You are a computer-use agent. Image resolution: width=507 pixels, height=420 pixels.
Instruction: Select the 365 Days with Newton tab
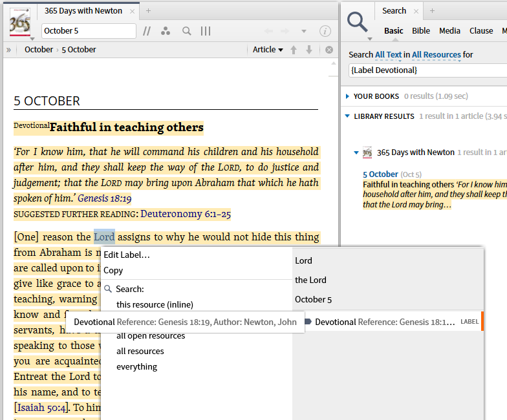tap(83, 10)
